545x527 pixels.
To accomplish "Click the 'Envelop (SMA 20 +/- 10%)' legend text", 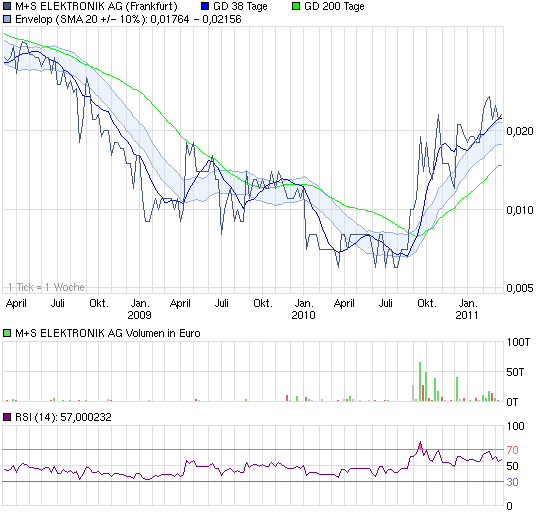I will tap(81, 19).
